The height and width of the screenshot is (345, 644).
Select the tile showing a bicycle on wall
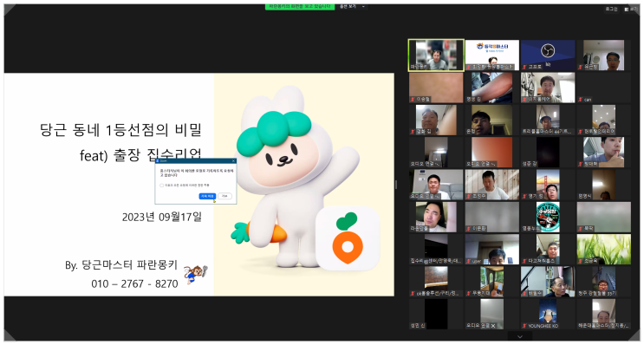pos(548,88)
